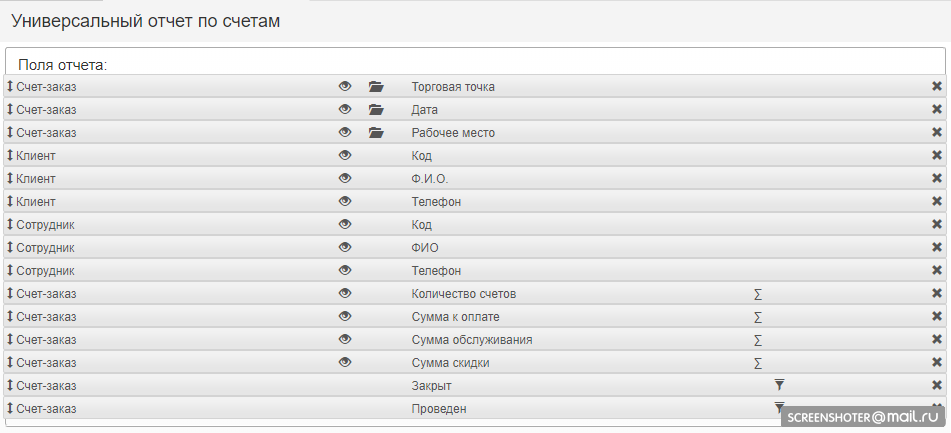Click the sum icon for Сумма скидки
This screenshot has width=951, height=433.
point(758,363)
